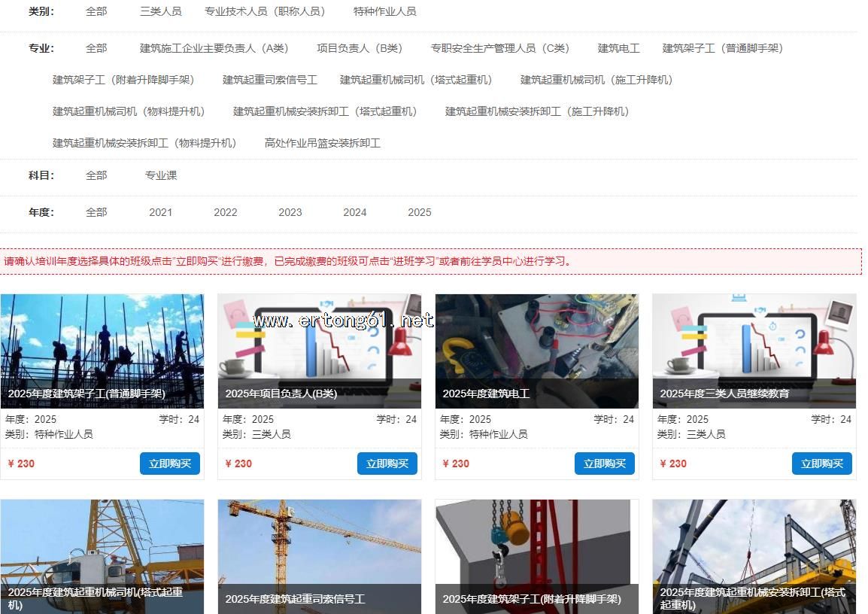The image size is (868, 614).
Task: Open the 2025年度建筑起重司索信号工 crane thumbnail
Action: pos(319,549)
